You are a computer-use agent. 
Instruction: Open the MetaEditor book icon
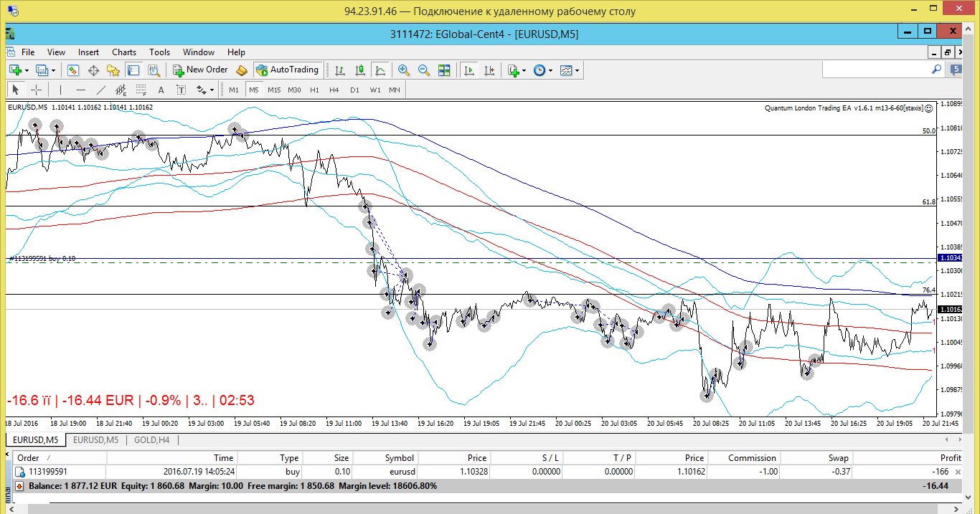(241, 70)
